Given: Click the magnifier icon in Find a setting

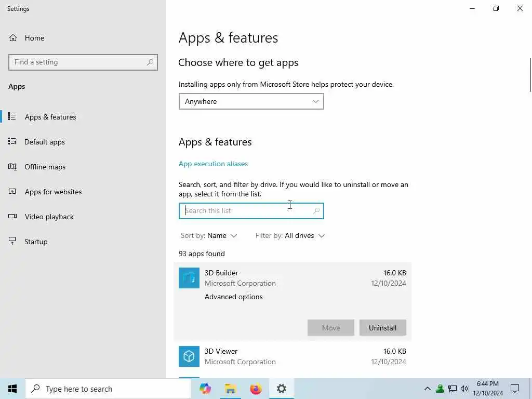Looking at the screenshot, I should pyautogui.click(x=150, y=62).
